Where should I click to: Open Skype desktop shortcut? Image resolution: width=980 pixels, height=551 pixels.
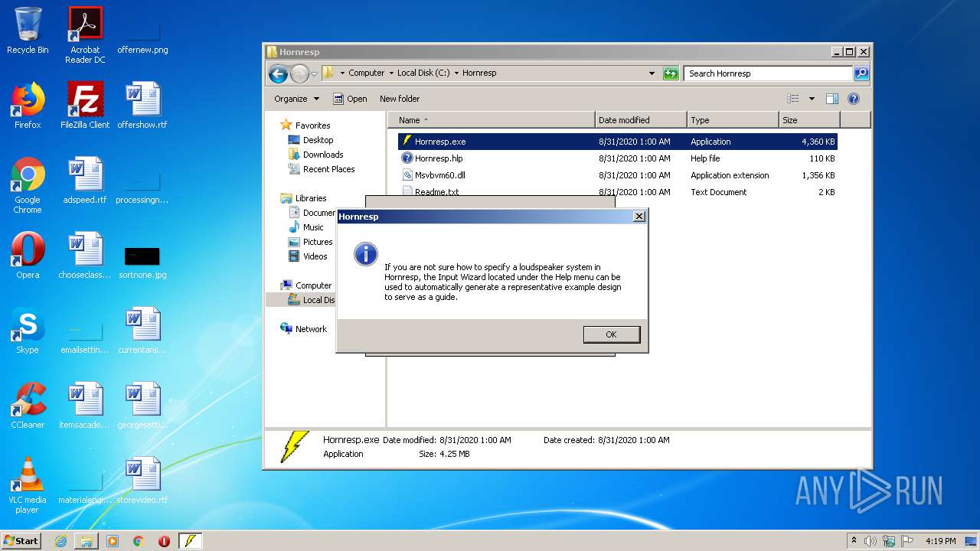click(28, 331)
